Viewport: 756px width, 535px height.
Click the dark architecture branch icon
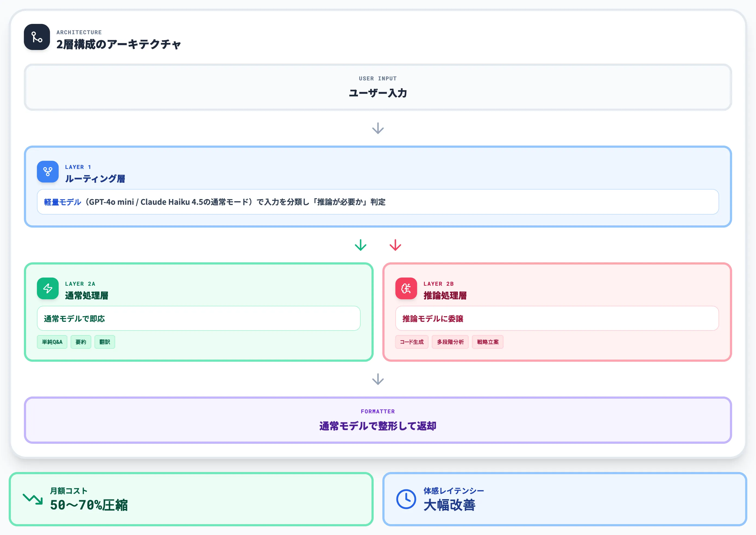point(37,37)
